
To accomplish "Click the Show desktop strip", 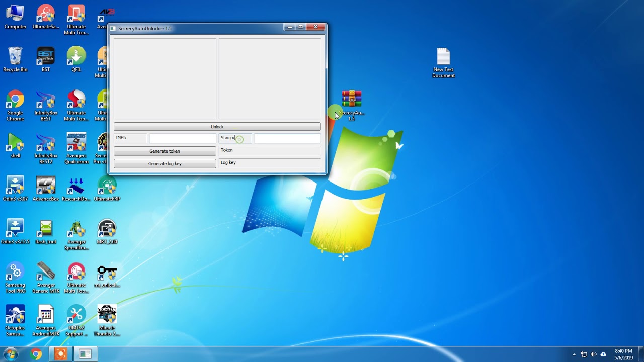I will coord(640,354).
